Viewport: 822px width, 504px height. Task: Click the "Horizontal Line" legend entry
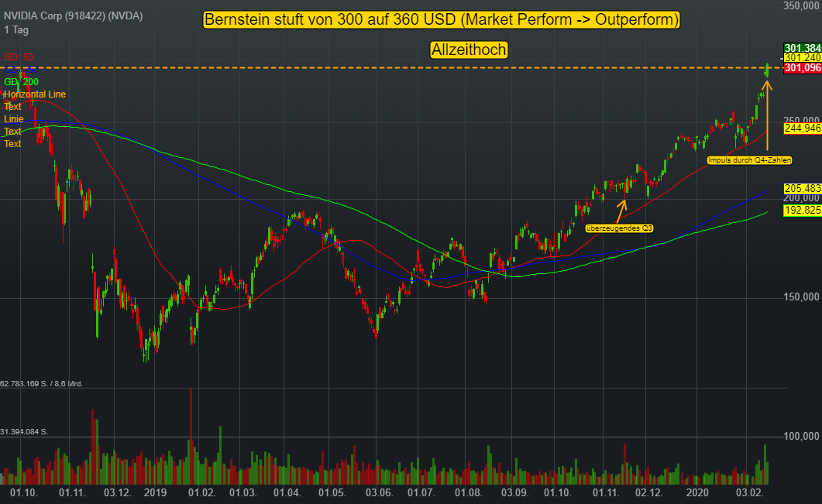coord(35,94)
